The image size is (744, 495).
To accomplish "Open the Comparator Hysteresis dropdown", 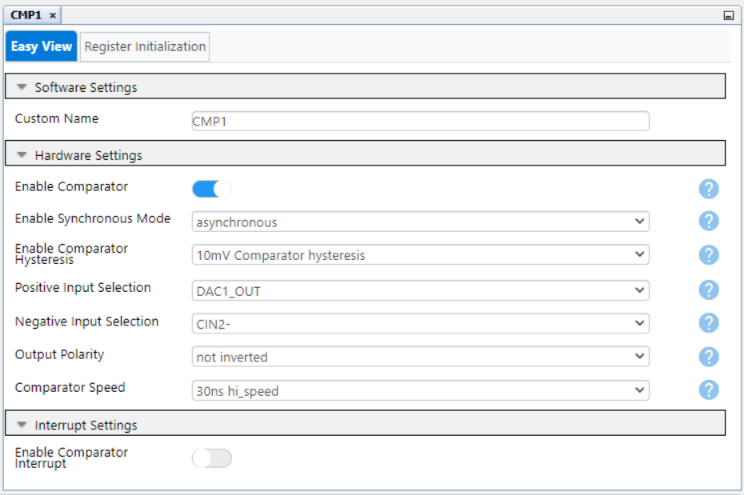I will (420, 255).
